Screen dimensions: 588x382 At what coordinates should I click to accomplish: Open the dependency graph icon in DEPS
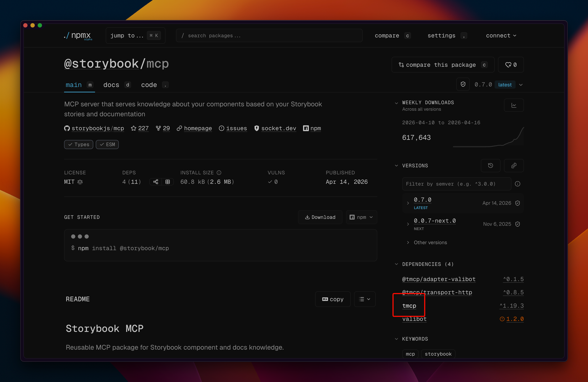pos(156,182)
